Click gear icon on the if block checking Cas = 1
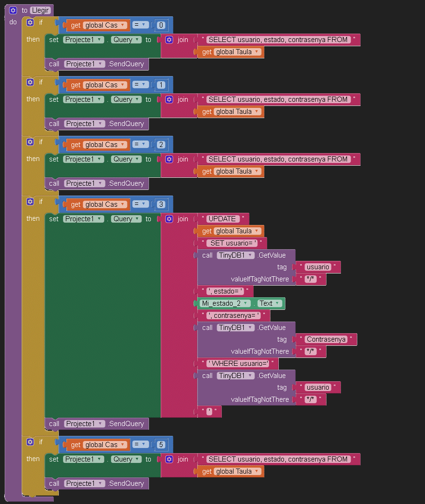The width and height of the screenshot is (425, 504). (x=30, y=82)
